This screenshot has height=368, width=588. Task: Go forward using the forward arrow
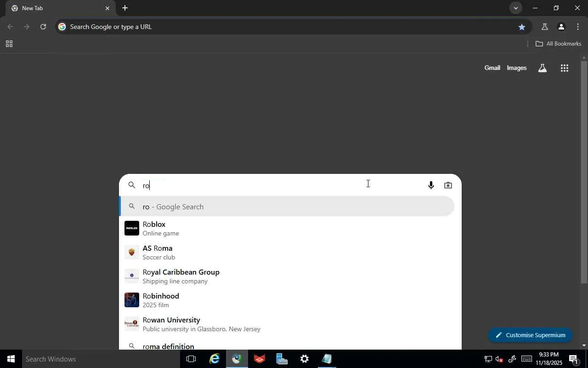tap(27, 27)
